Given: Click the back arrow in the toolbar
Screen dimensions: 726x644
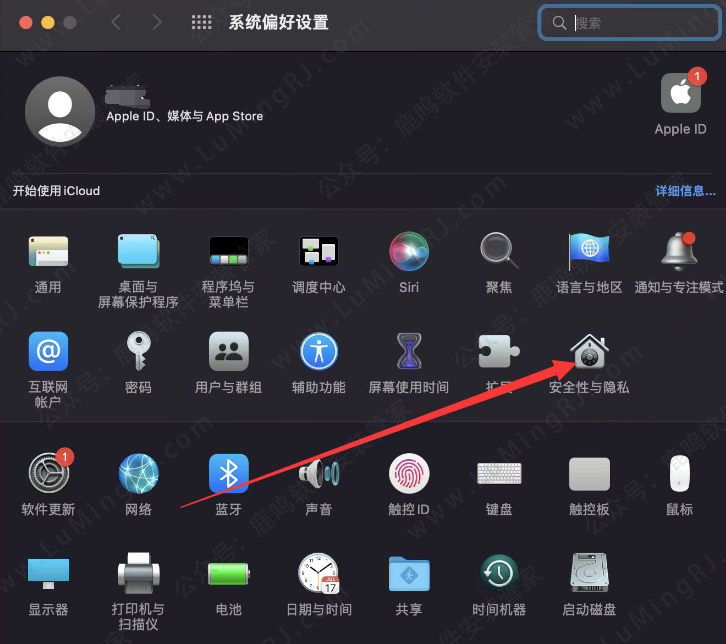Looking at the screenshot, I should click(x=117, y=23).
